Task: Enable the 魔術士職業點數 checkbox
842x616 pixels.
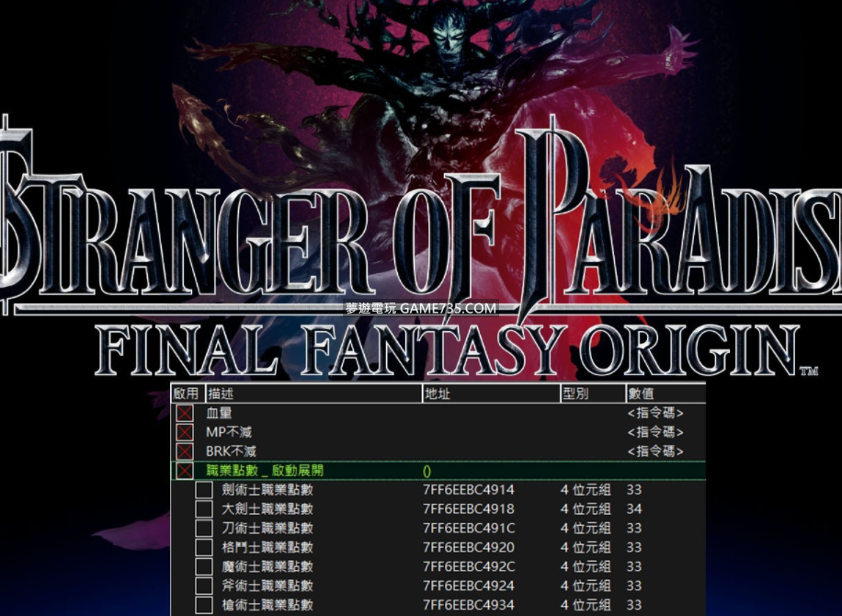Action: [203, 566]
